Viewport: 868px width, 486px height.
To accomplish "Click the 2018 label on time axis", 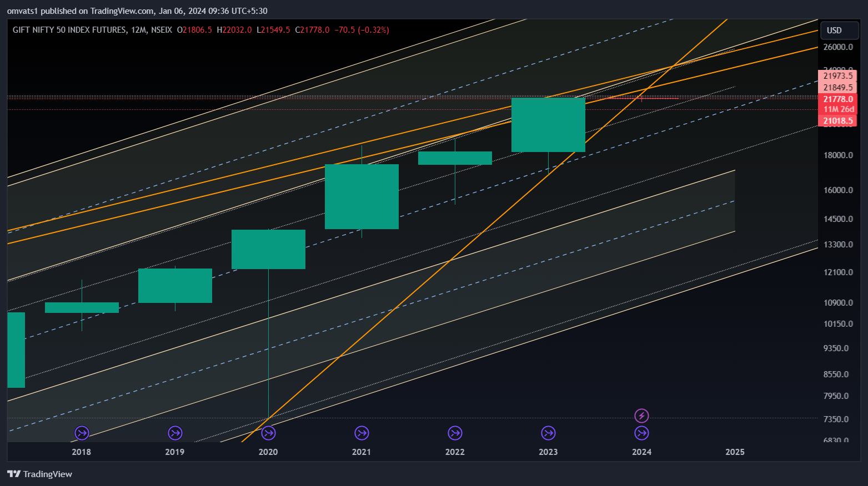I will 82,452.
